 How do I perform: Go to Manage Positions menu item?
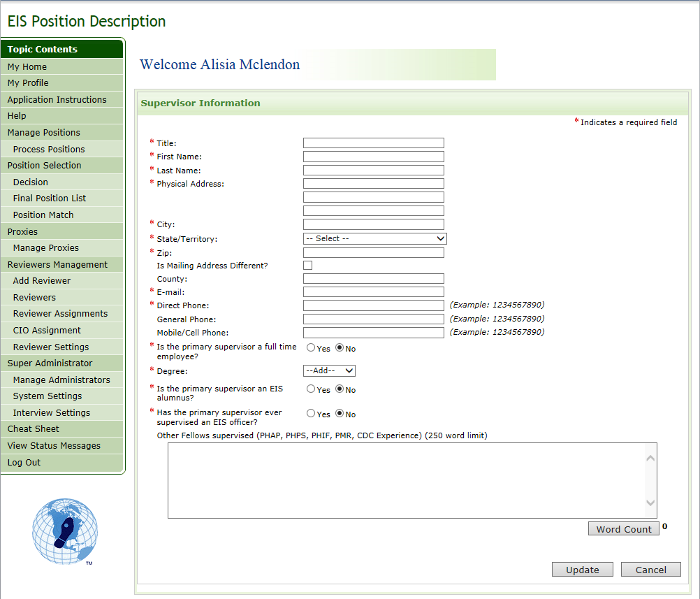tap(43, 133)
